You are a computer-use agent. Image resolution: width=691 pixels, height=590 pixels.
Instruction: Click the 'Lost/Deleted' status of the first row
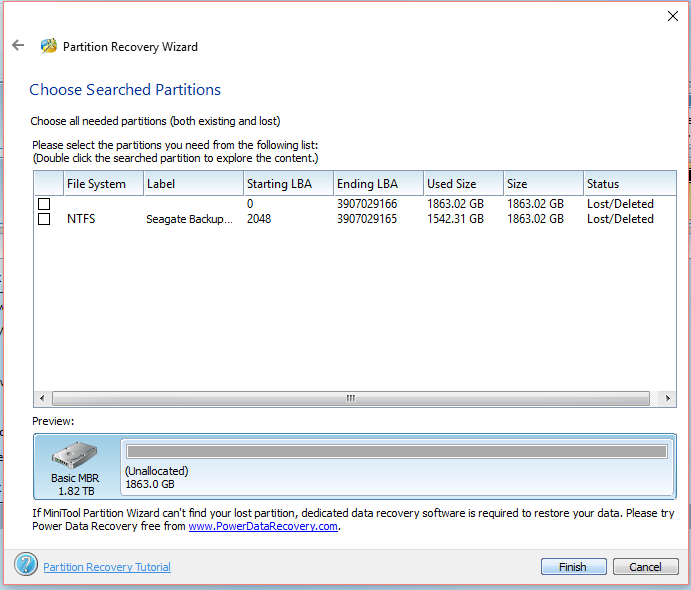pos(620,204)
